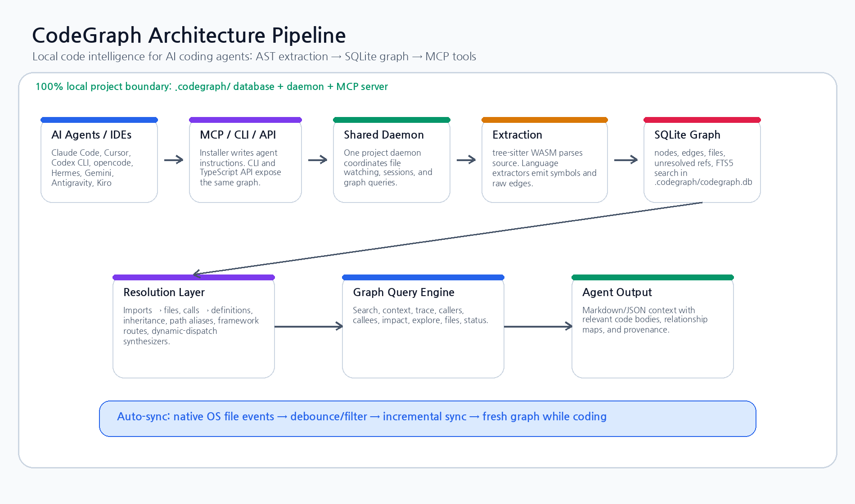Click the Agent Output card heading

(617, 292)
